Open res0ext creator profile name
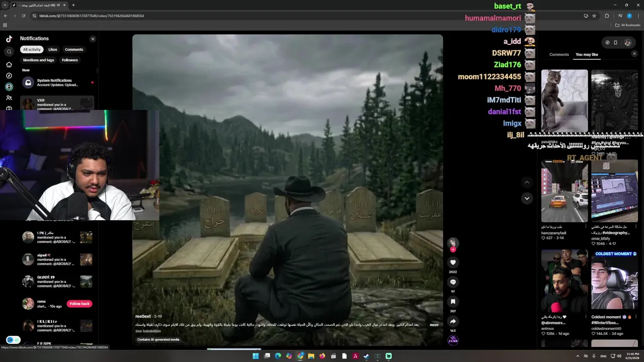The height and width of the screenshot is (362, 644). [143, 316]
